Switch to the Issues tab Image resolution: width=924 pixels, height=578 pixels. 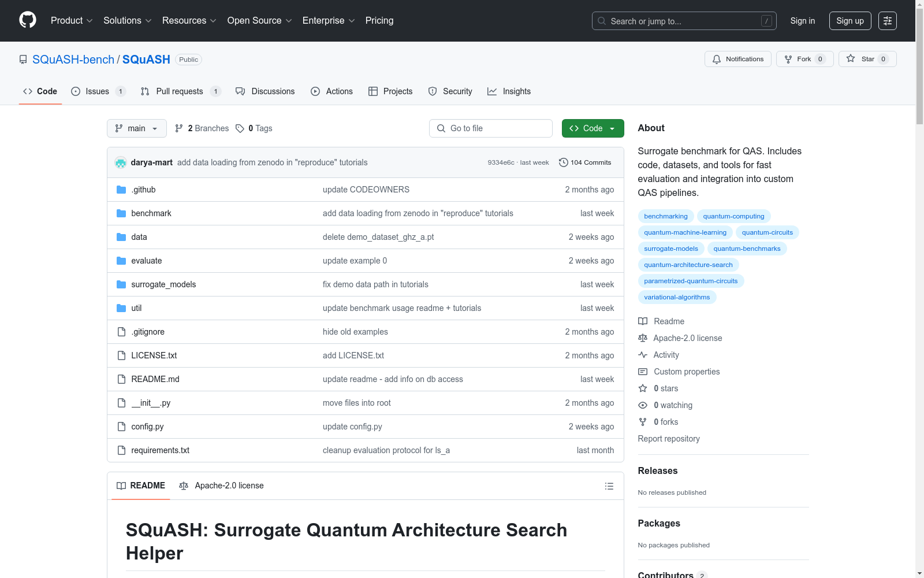[98, 91]
